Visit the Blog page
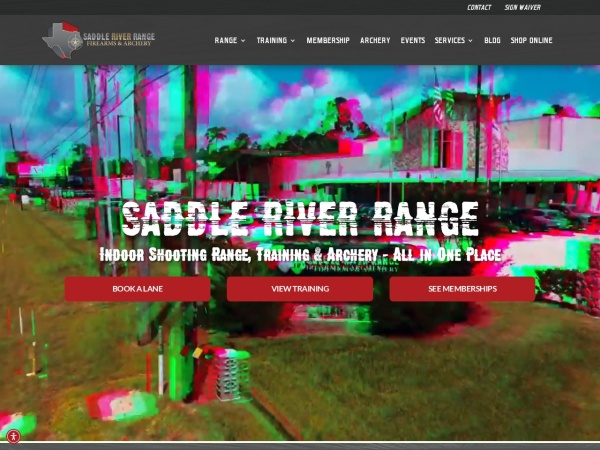 492,40
